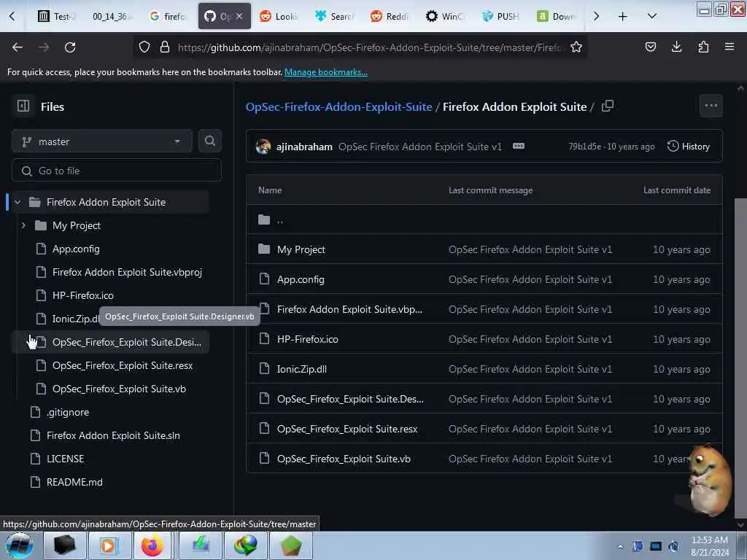Screen dimensions: 747x560
Task: Open the commit History link
Action: click(689, 146)
